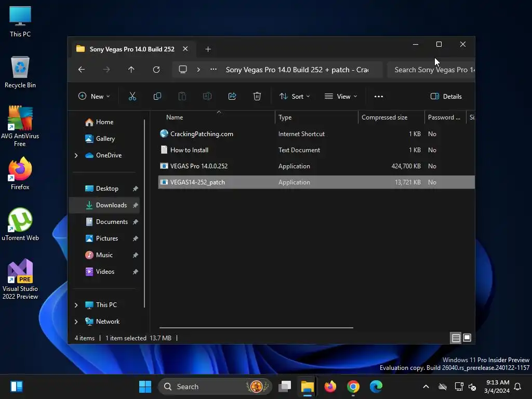Click the horizontal scrollbar in file list
Screen dimensions: 532x399
coord(256,328)
